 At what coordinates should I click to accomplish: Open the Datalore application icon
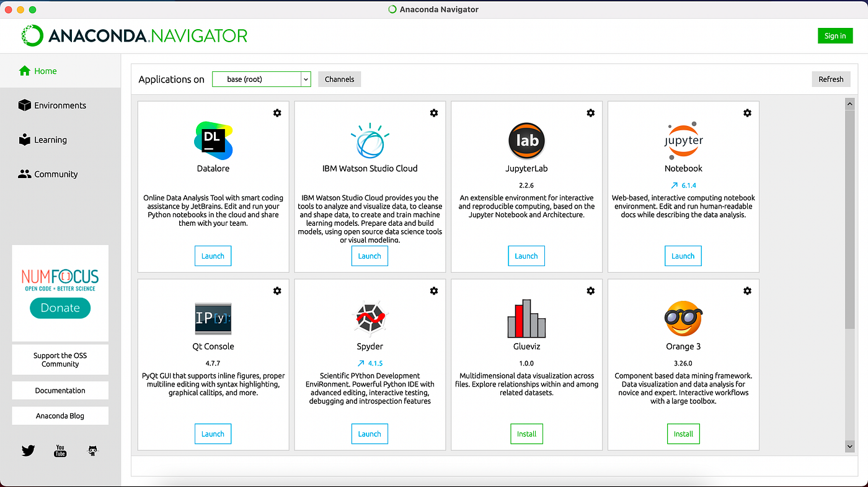pyautogui.click(x=213, y=140)
